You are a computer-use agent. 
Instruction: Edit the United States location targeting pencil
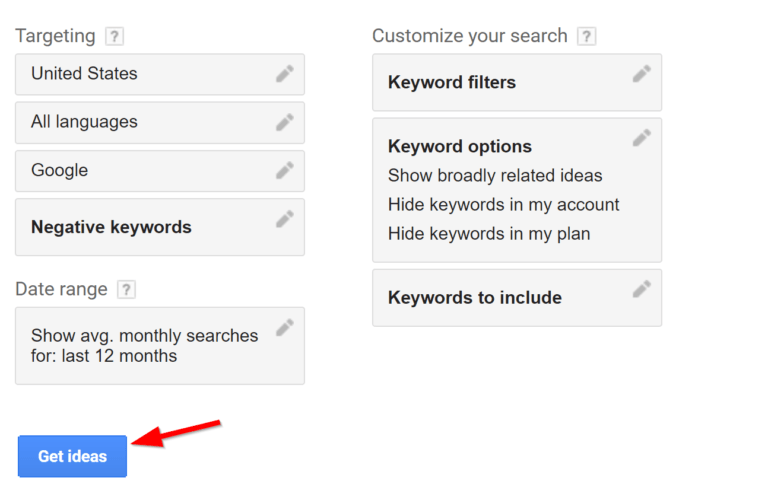click(285, 73)
